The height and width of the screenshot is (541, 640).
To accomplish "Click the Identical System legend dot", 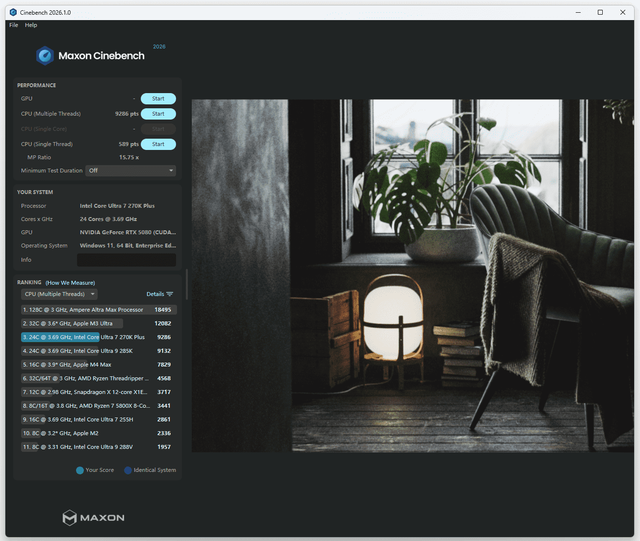I will [x=128, y=470].
